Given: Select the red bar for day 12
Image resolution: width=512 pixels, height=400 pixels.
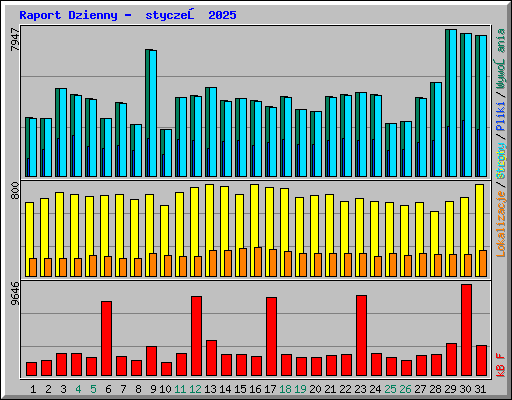Looking at the screenshot, I should tap(196, 336).
